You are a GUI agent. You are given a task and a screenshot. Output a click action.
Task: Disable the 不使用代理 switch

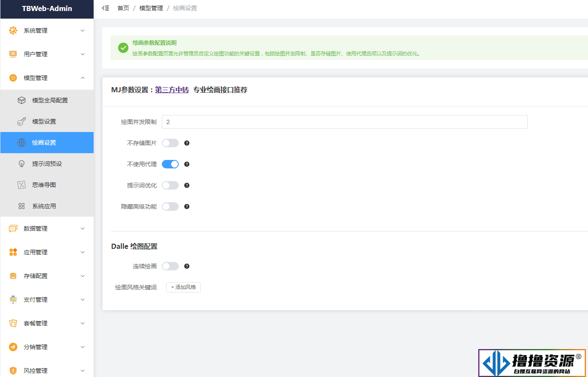click(170, 164)
